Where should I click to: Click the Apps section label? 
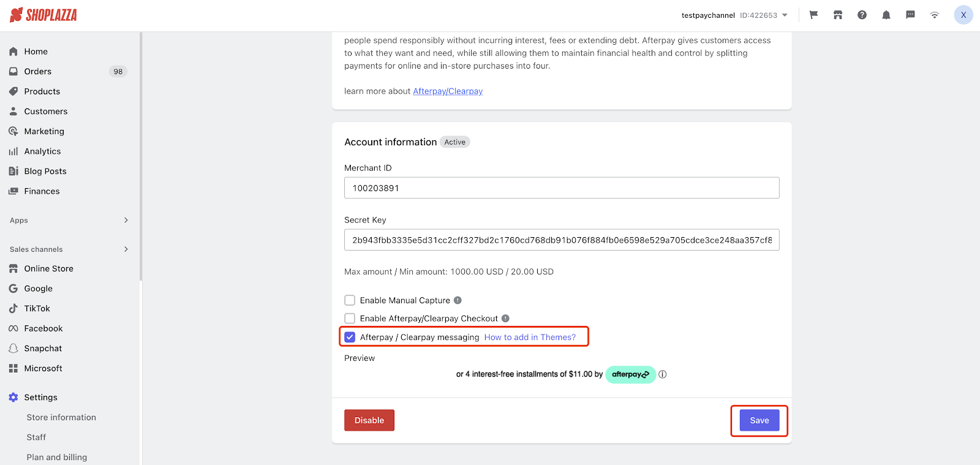pos(19,221)
